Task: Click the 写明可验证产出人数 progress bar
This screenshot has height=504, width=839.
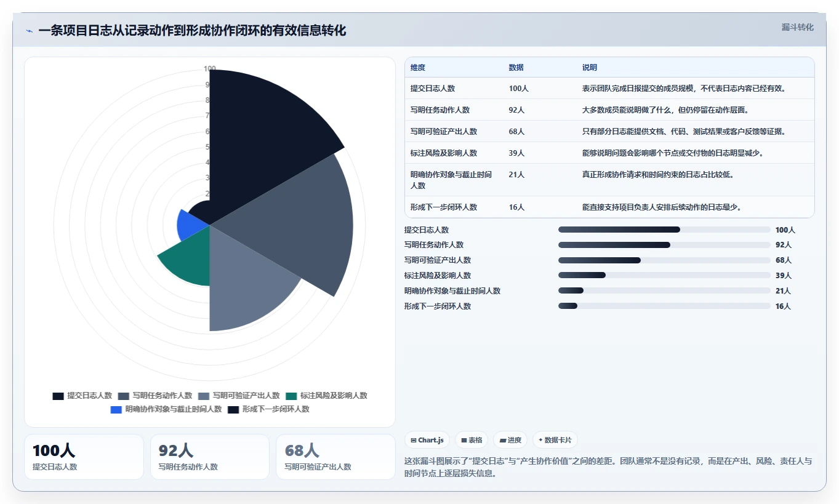Action: click(664, 260)
